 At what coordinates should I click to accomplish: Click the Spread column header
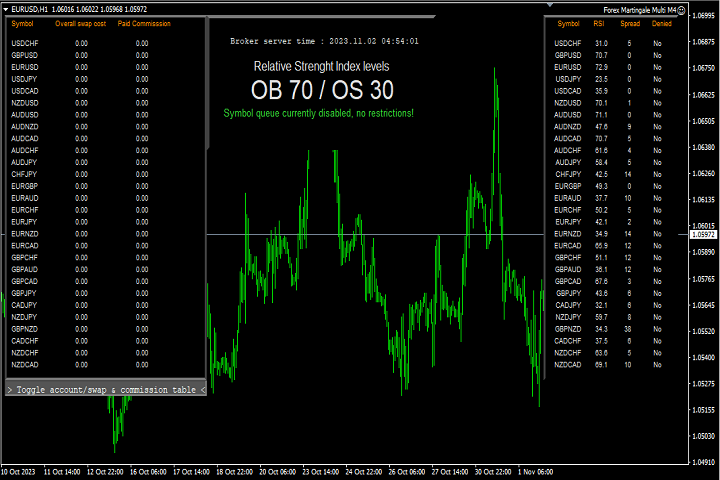pyautogui.click(x=630, y=23)
